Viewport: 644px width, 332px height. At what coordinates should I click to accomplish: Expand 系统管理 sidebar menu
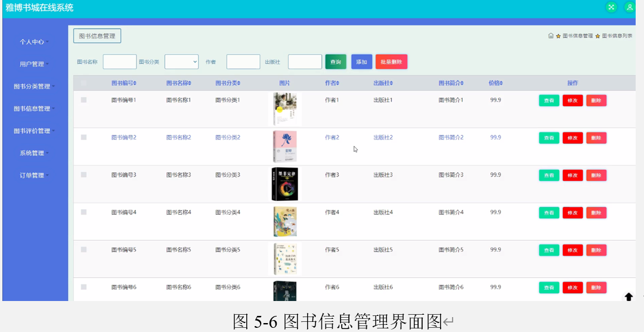[x=35, y=153]
